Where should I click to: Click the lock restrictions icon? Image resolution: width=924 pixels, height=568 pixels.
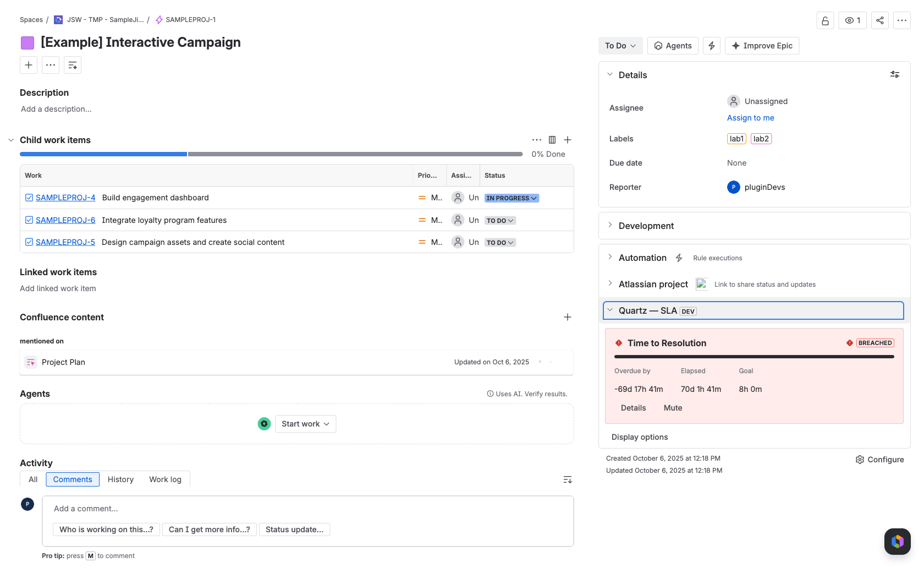click(x=825, y=20)
